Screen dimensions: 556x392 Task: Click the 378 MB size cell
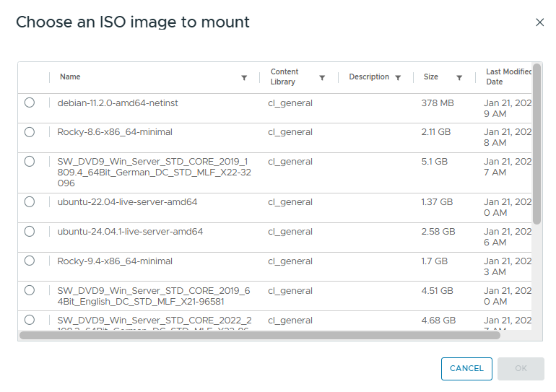click(438, 103)
